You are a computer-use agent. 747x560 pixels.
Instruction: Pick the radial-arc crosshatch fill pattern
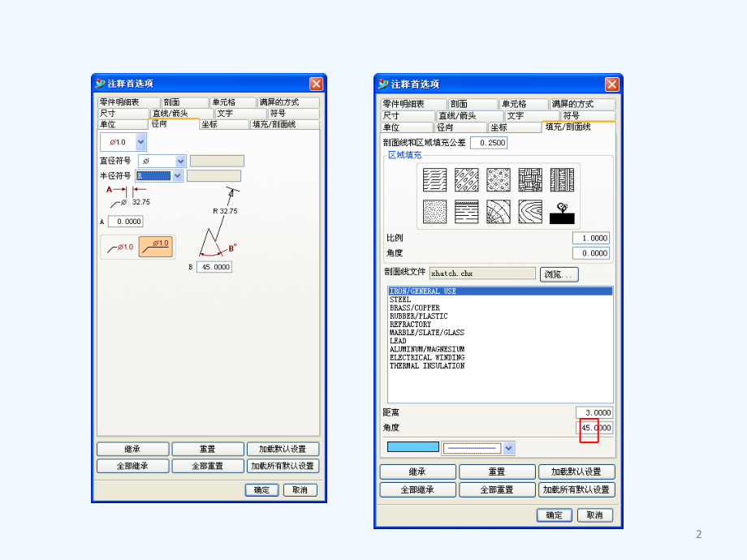pos(499,212)
